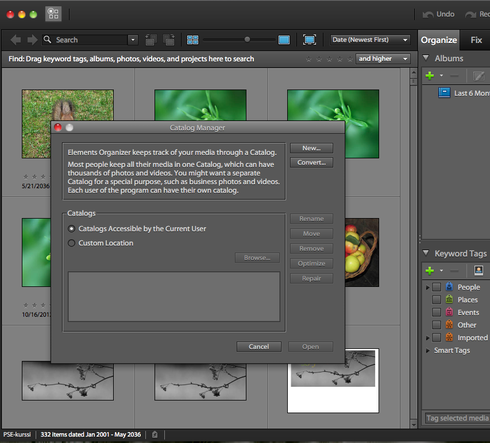
Task: Check the Events tag checkbox
Action: [436, 312]
